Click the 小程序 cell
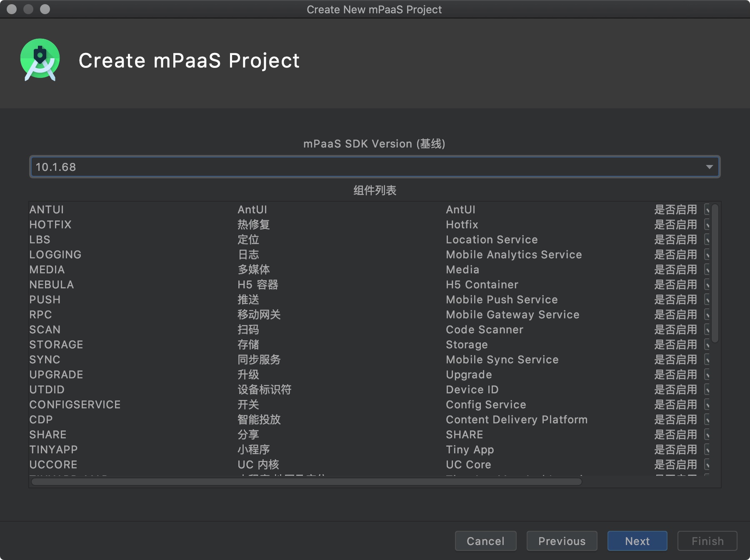 [254, 450]
